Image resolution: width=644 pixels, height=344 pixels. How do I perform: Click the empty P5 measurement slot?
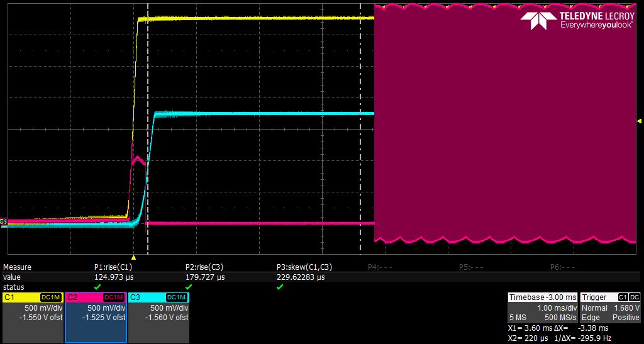click(x=471, y=267)
